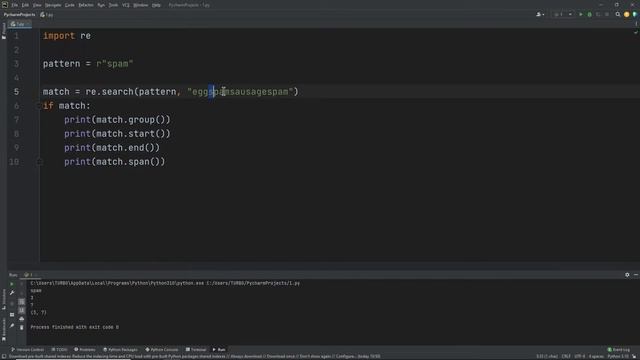This screenshot has height=360, width=640.
Task: Place cursor in the r"spam" pattern string
Action: pyautogui.click(x=115, y=64)
